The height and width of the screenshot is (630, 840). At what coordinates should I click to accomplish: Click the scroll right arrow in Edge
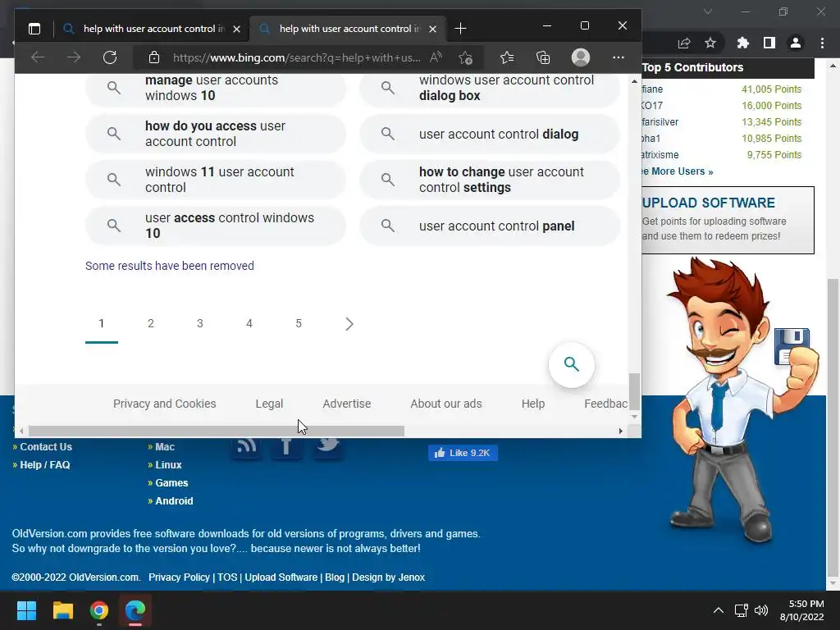click(x=620, y=431)
